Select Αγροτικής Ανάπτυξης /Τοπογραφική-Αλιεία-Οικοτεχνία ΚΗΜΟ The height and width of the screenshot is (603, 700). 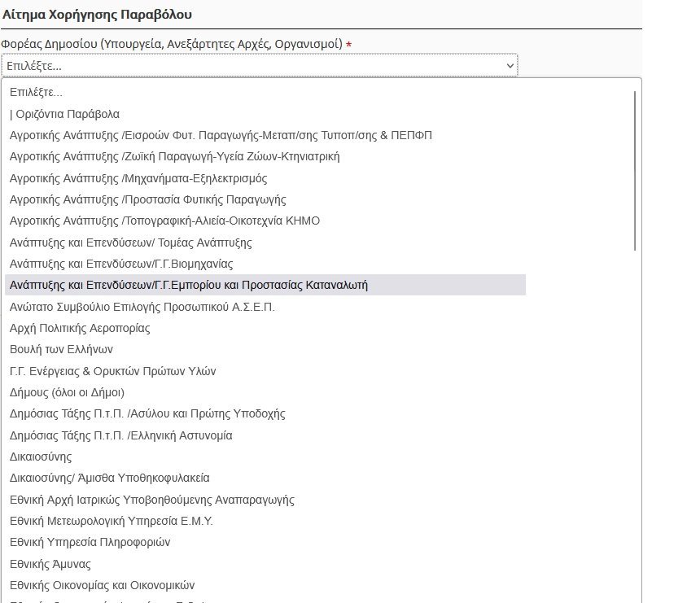[x=164, y=221]
